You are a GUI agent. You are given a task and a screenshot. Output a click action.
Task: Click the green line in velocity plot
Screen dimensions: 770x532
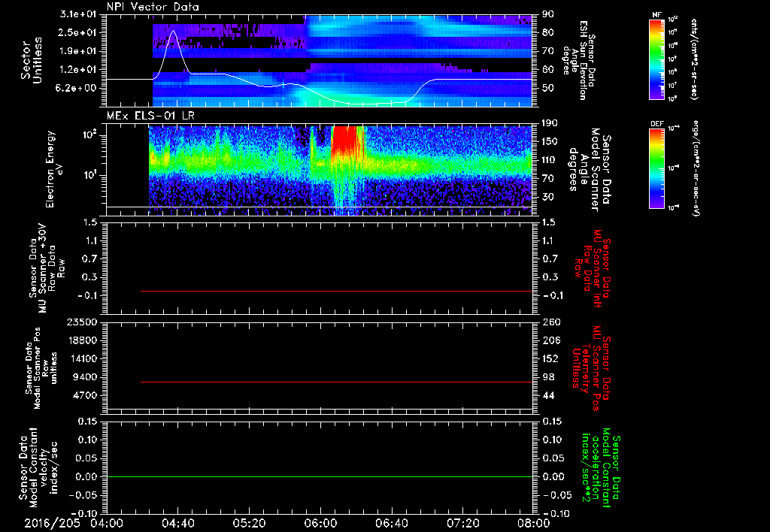(x=320, y=476)
